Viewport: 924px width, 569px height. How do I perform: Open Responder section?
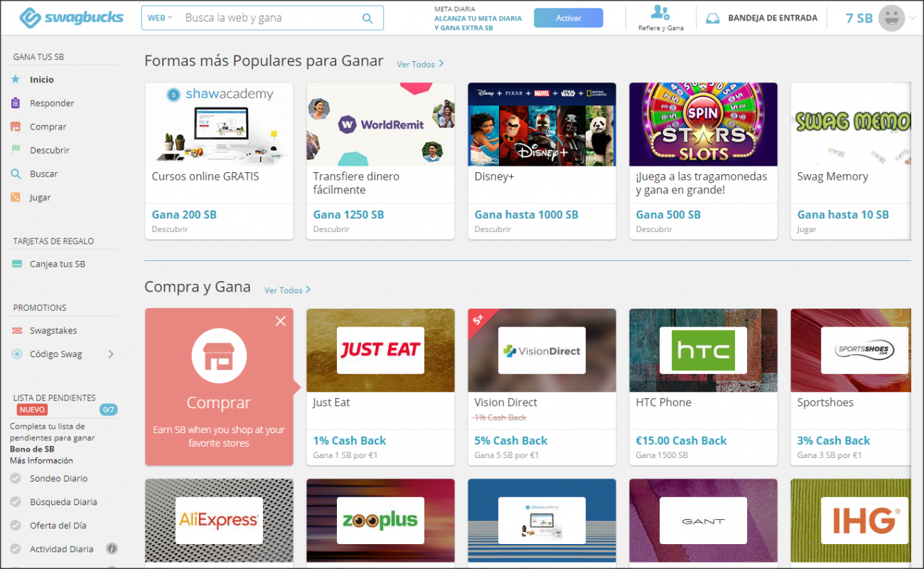coord(52,103)
